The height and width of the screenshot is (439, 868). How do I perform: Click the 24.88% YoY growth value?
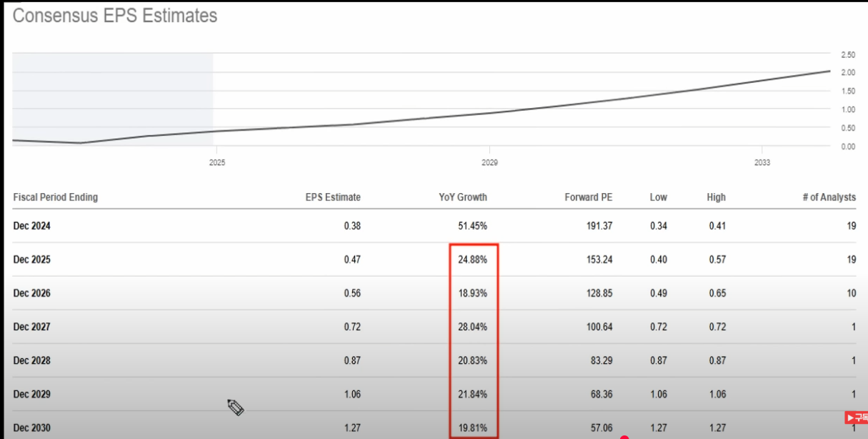click(x=472, y=260)
